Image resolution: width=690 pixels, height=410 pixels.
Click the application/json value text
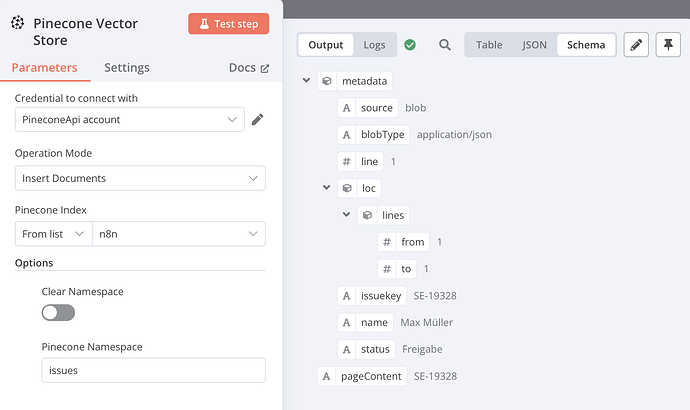(x=454, y=135)
